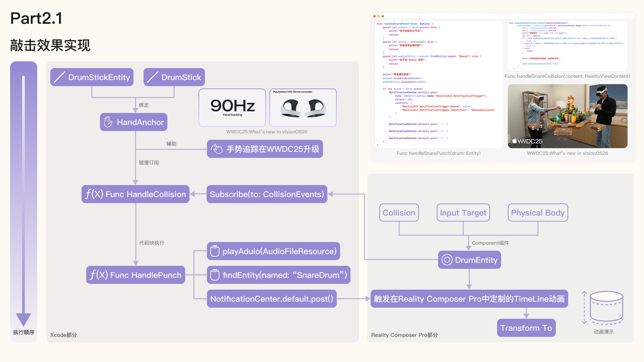Image resolution: width=644 pixels, height=362 pixels.
Task: Click the cylinder icon beside playAduio
Action: pyautogui.click(x=215, y=251)
